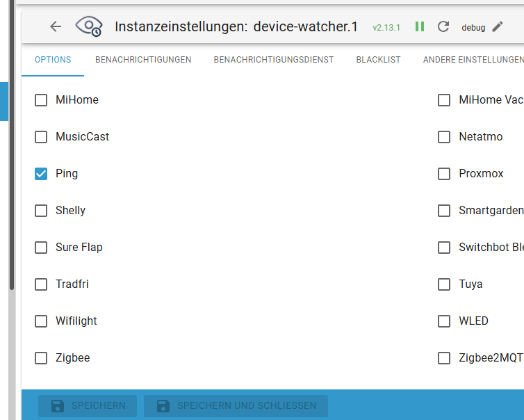Pause the device-watcher.1 instance
Screen dimensions: 524x420
click(x=420, y=26)
